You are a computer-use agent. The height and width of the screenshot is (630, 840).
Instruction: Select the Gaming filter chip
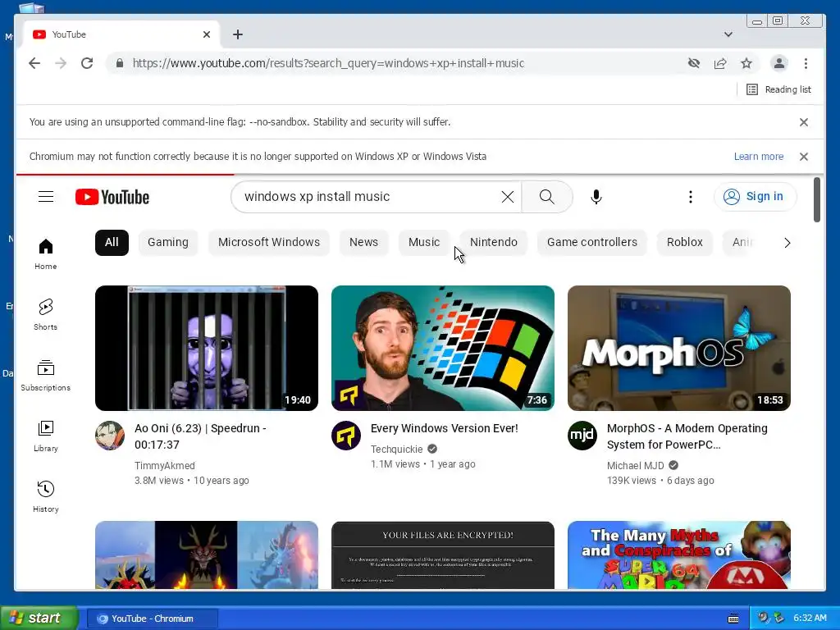coord(168,242)
